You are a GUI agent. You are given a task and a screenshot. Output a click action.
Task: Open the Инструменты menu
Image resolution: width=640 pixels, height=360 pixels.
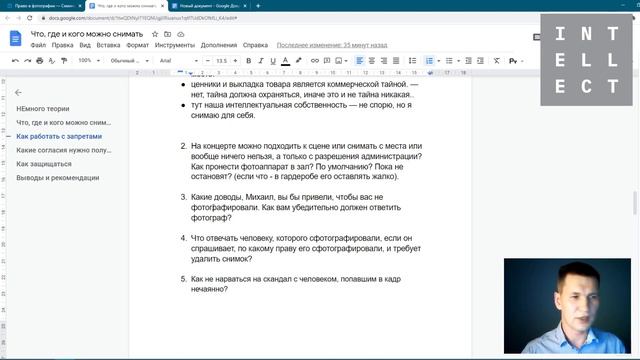(x=175, y=45)
